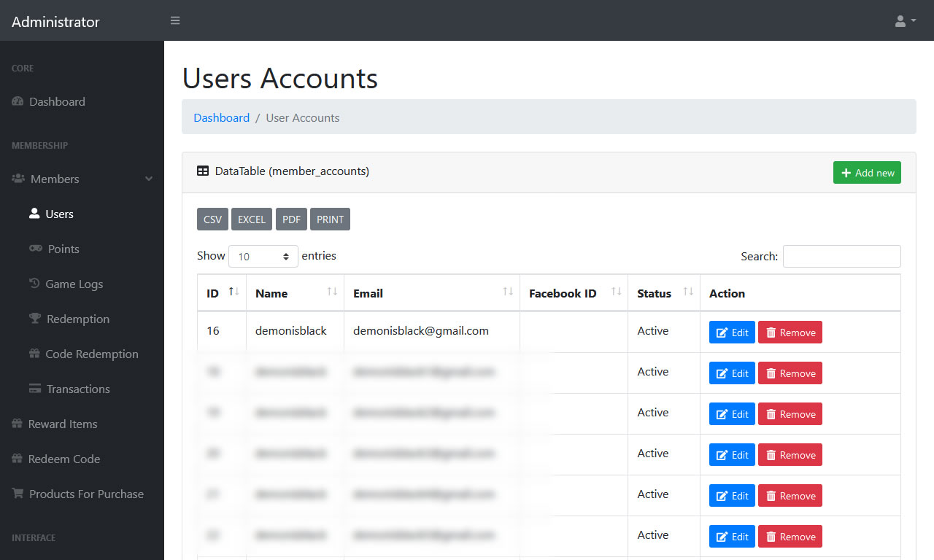Toggle sorting on the ID column
The image size is (934, 560).
tap(221, 292)
